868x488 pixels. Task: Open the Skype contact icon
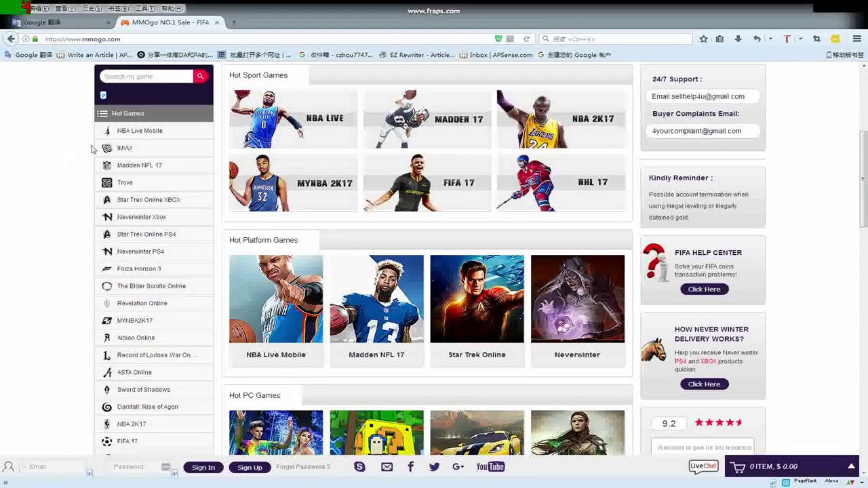pos(359,466)
